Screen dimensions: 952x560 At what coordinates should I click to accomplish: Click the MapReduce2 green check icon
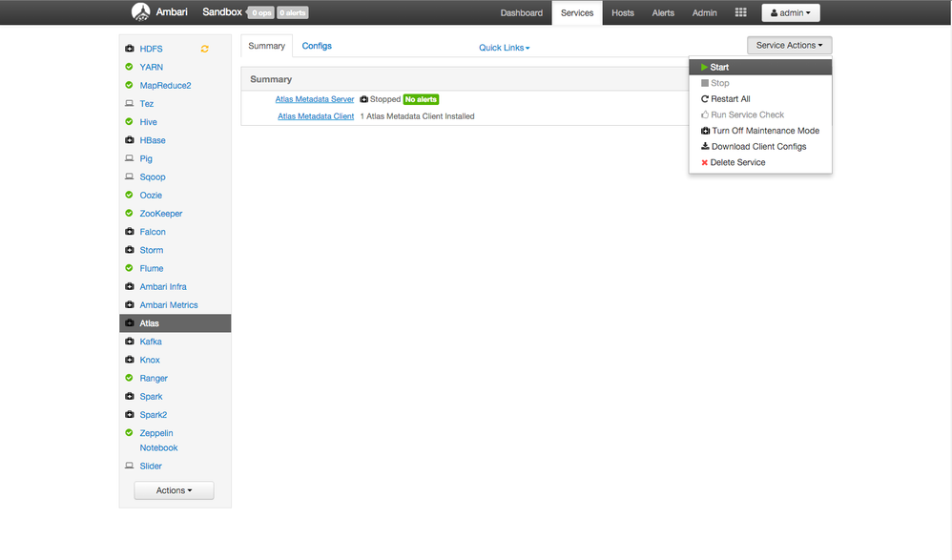point(129,85)
